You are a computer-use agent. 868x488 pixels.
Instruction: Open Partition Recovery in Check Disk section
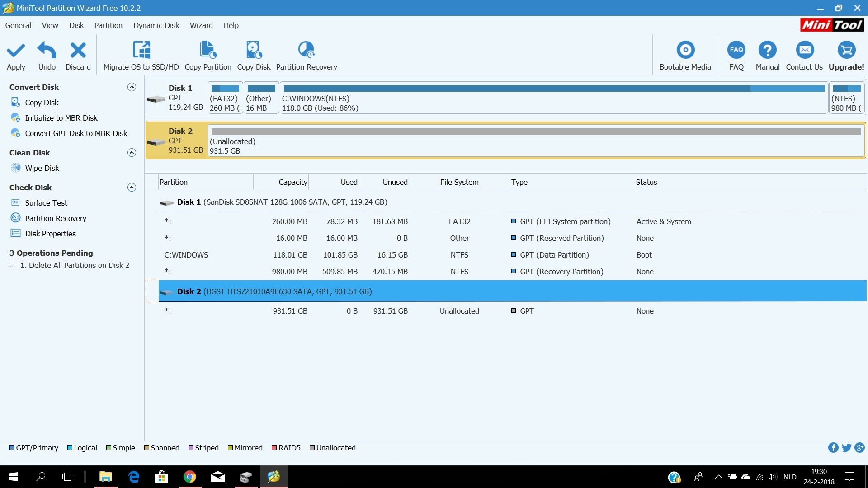pyautogui.click(x=56, y=218)
